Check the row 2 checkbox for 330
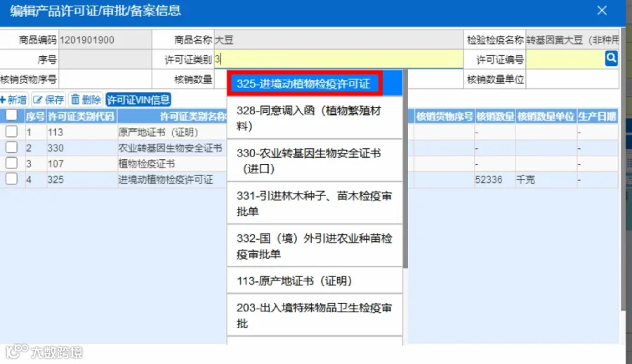632x364 pixels. pos(11,147)
